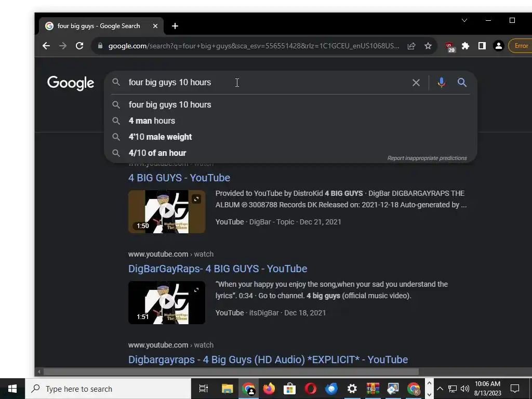This screenshot has height=399, width=532.
Task: Click the Error update button
Action: point(520,46)
